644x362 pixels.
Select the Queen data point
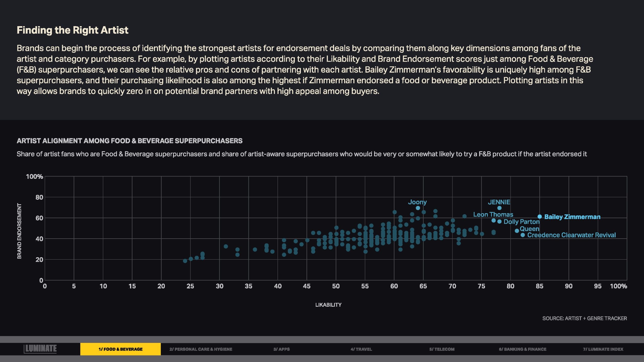click(x=517, y=231)
